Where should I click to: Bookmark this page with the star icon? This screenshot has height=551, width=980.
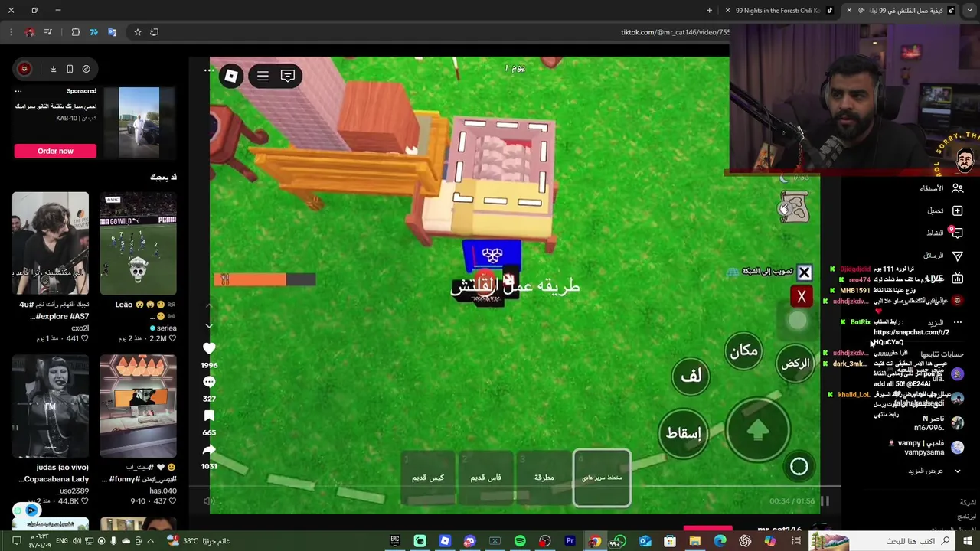(137, 32)
